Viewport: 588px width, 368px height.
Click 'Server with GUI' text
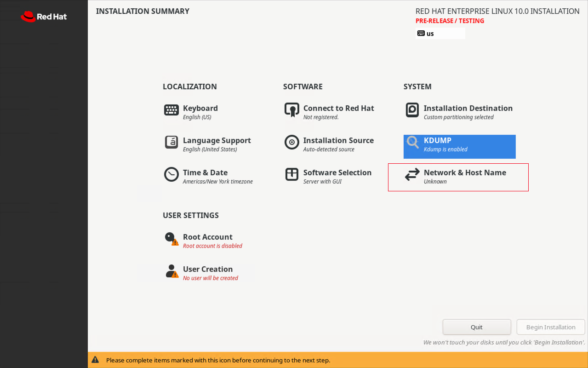[x=322, y=182]
